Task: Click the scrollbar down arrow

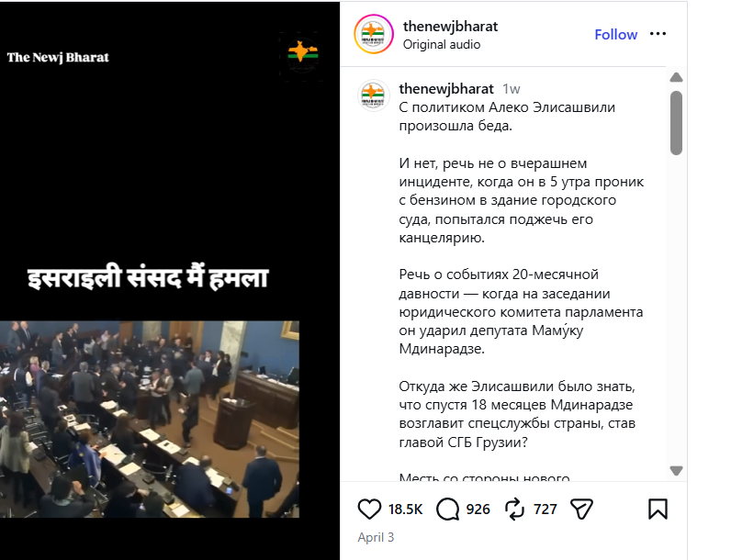Action: [x=676, y=470]
